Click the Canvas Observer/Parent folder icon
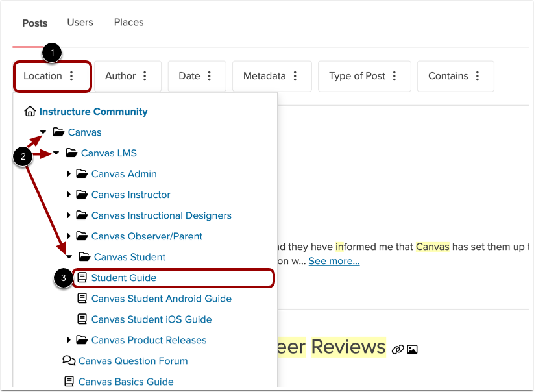Screen dimensions: 534x392 click(x=82, y=236)
